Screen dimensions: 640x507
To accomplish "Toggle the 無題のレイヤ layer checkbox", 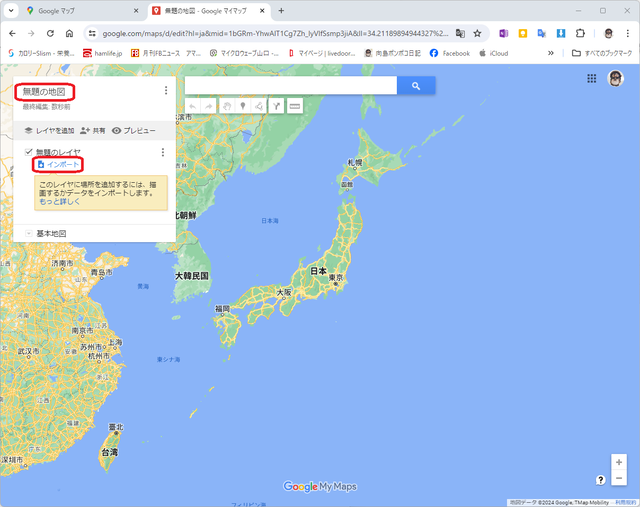I will [x=29, y=152].
